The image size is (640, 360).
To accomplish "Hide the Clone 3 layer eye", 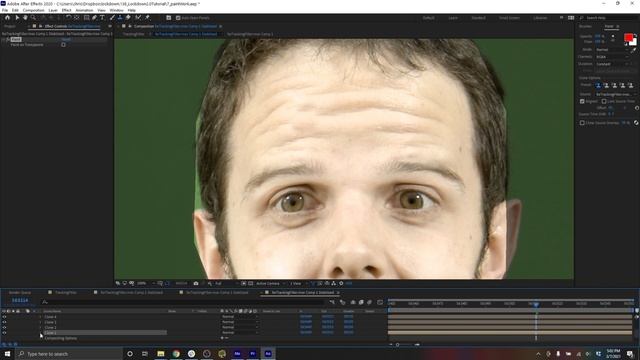I will 4,322.
